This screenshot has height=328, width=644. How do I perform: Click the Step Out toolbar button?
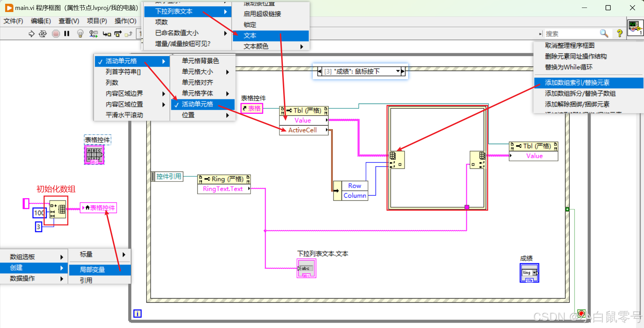pos(128,34)
